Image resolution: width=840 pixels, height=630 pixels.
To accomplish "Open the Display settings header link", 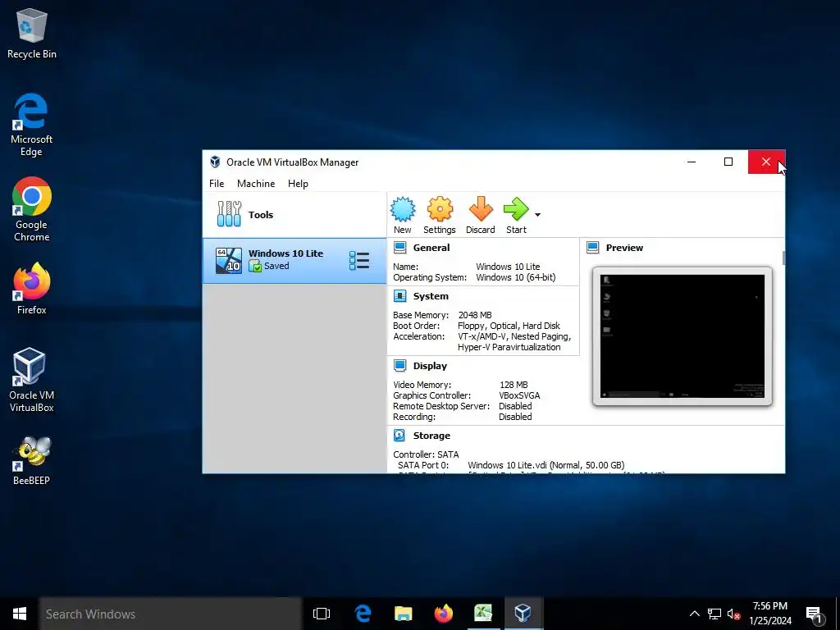I will coord(430,365).
